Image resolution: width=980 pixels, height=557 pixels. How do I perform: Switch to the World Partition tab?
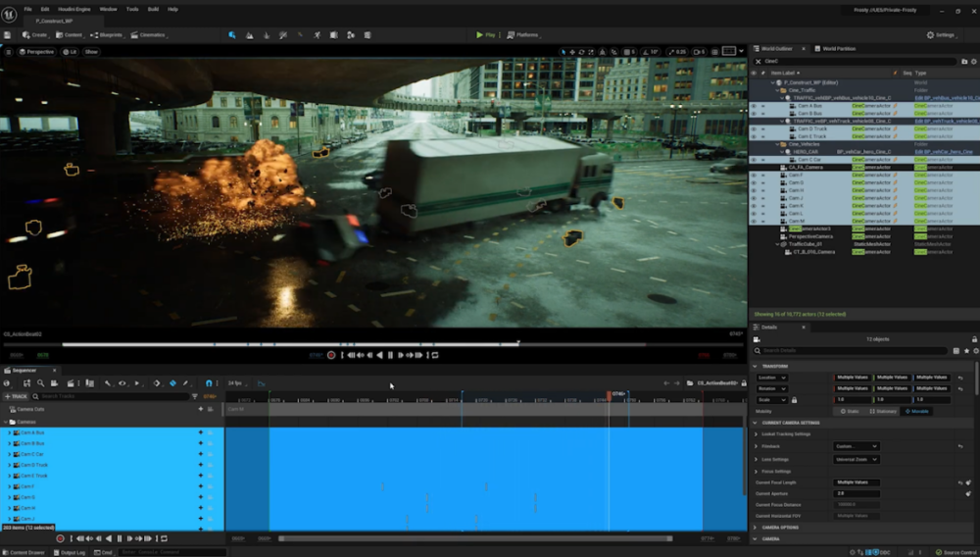coord(839,48)
